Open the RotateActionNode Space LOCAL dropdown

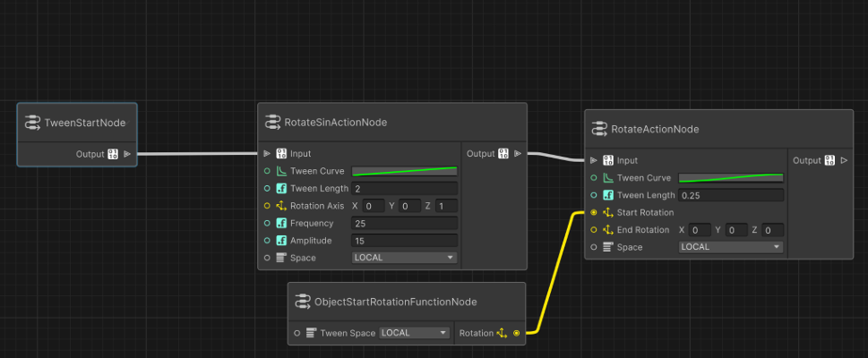(x=731, y=247)
